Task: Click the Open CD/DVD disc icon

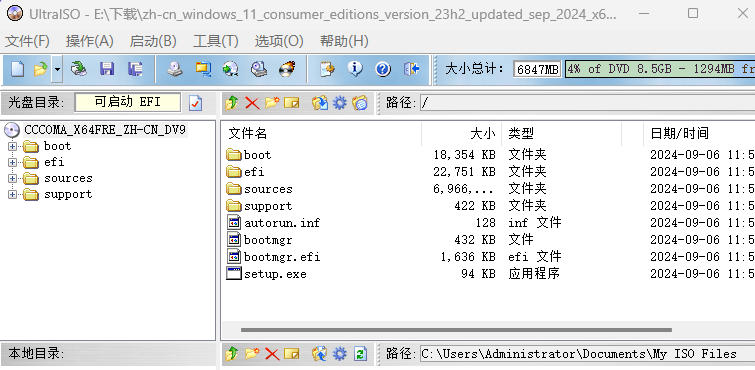Action: 78,69
